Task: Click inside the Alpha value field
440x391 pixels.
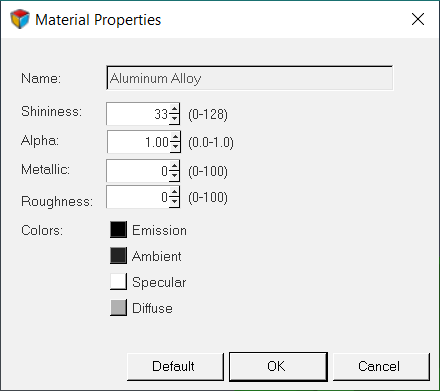Action: point(138,142)
